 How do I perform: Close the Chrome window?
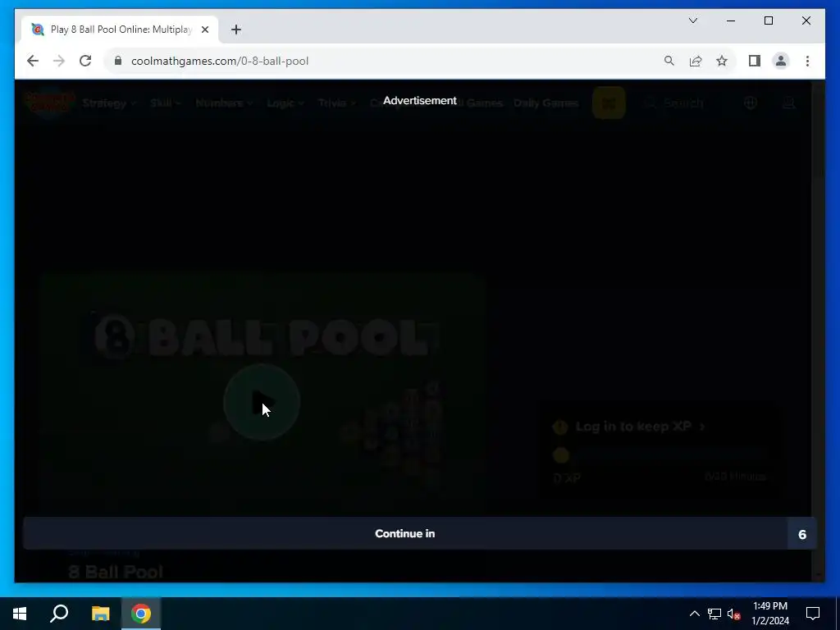(x=806, y=21)
